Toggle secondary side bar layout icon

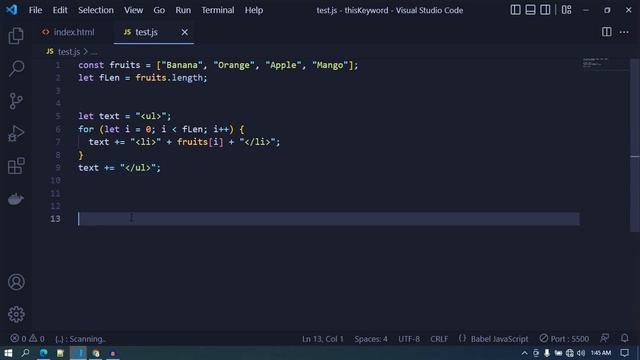[545, 10]
